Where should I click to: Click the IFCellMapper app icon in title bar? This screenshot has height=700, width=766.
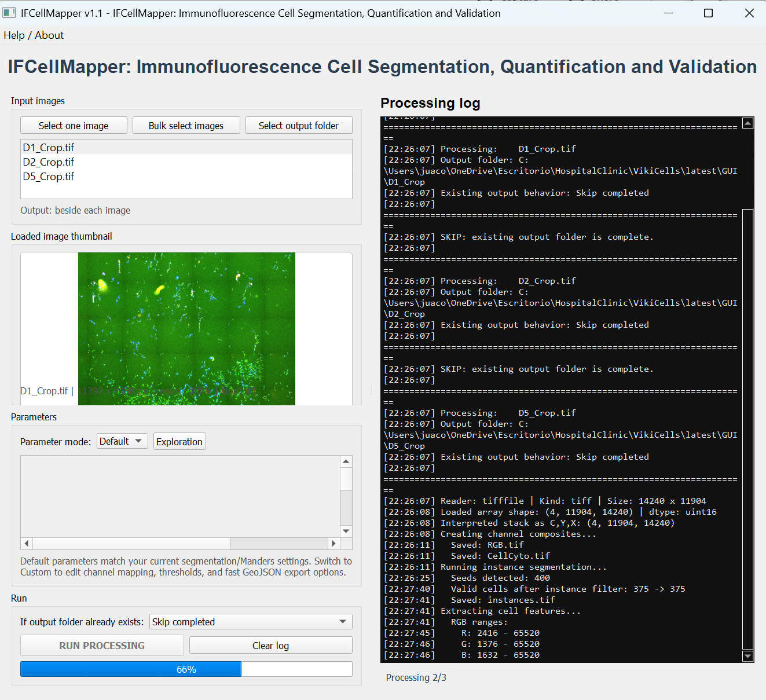click(x=9, y=13)
